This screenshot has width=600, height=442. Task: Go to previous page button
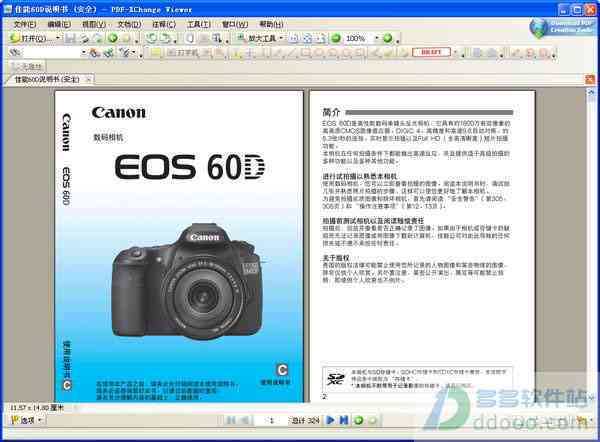244,420
